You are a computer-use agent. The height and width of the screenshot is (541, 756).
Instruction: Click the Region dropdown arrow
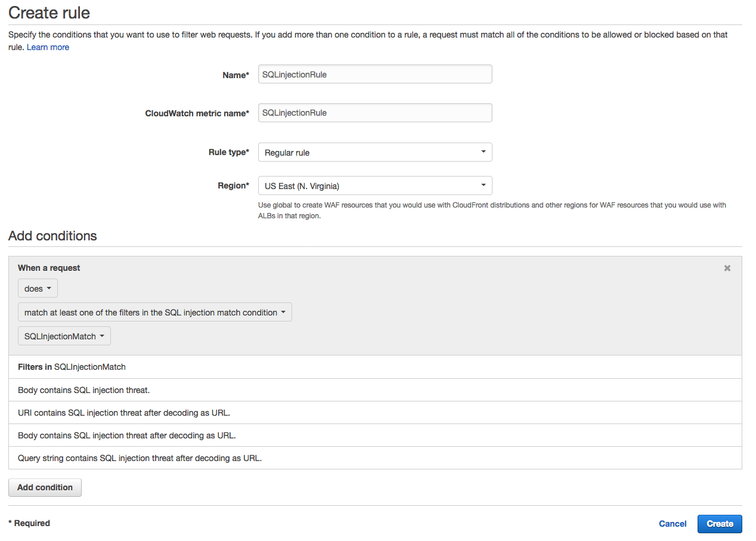click(484, 186)
